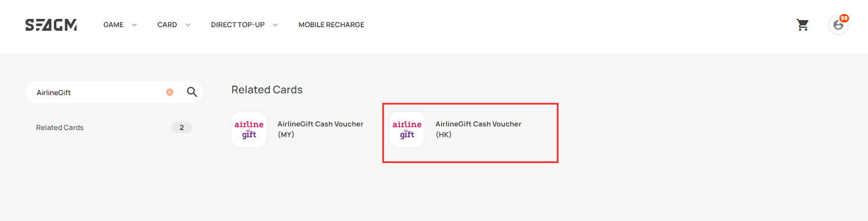Viewport: 868px width, 221px height.
Task: Click the magnifying glass search icon
Action: [x=192, y=92]
